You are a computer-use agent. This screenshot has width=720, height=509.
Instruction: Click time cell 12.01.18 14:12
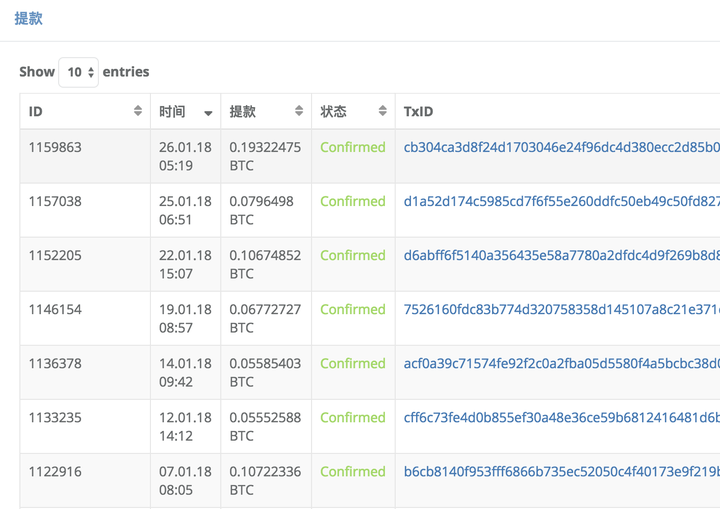[x=186, y=427]
